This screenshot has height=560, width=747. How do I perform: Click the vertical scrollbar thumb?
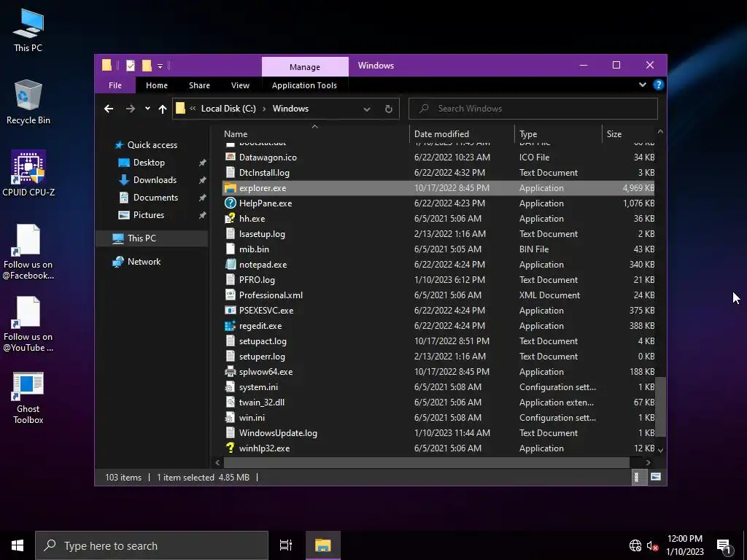click(x=660, y=407)
